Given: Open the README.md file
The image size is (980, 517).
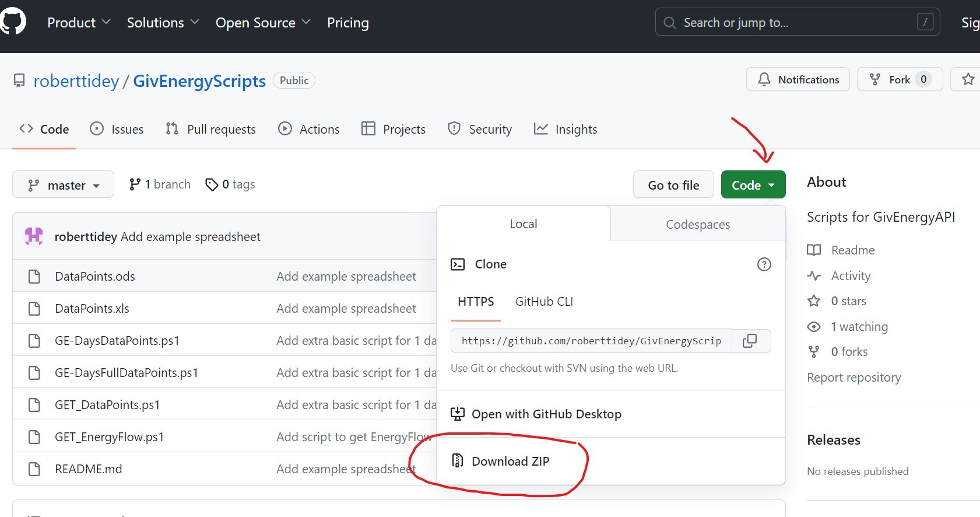Looking at the screenshot, I should (x=89, y=469).
